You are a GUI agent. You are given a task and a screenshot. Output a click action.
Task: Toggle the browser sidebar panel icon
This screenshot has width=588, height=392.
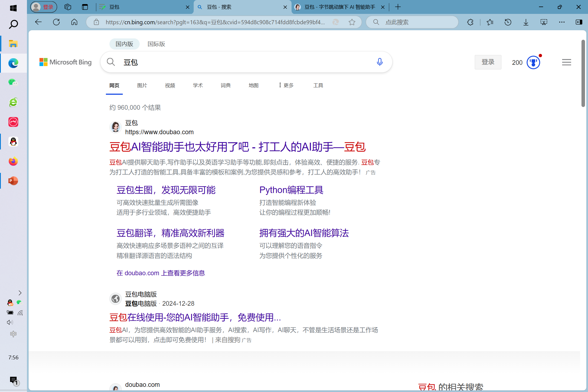579,22
